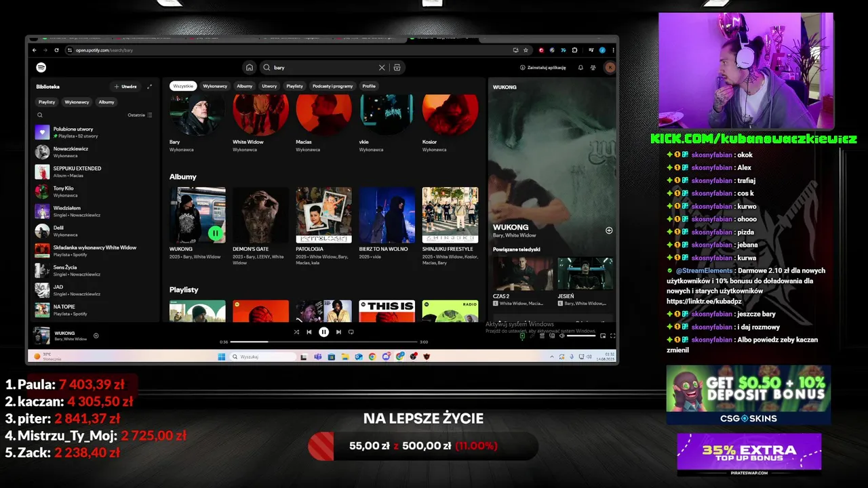868x488 pixels.
Task: Toggle the Now Playing view icon
Action: 522,335
